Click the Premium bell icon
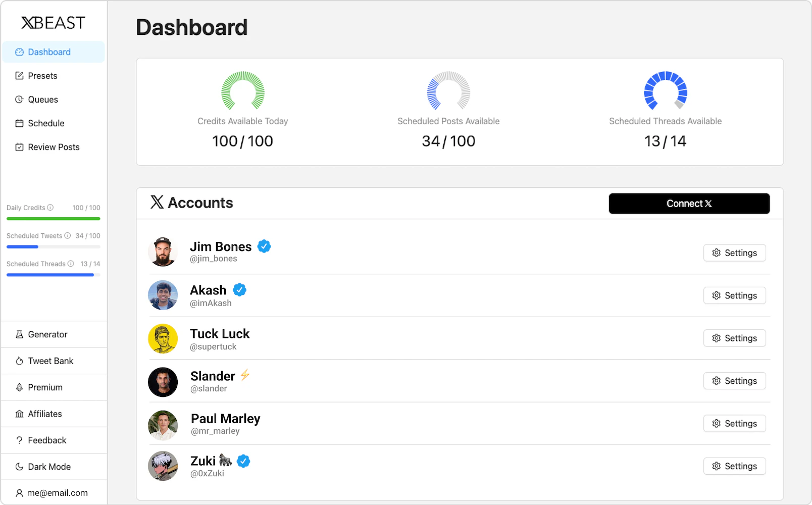This screenshot has width=812, height=505. coord(19,387)
